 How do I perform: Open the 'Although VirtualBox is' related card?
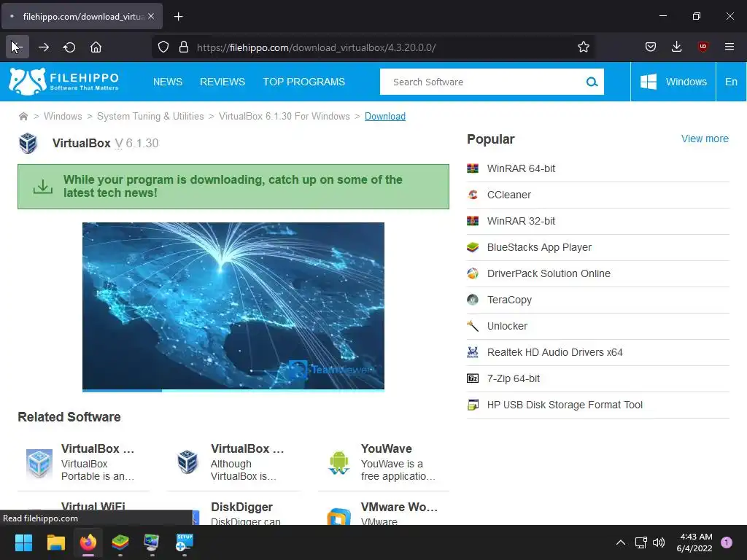[x=233, y=462]
